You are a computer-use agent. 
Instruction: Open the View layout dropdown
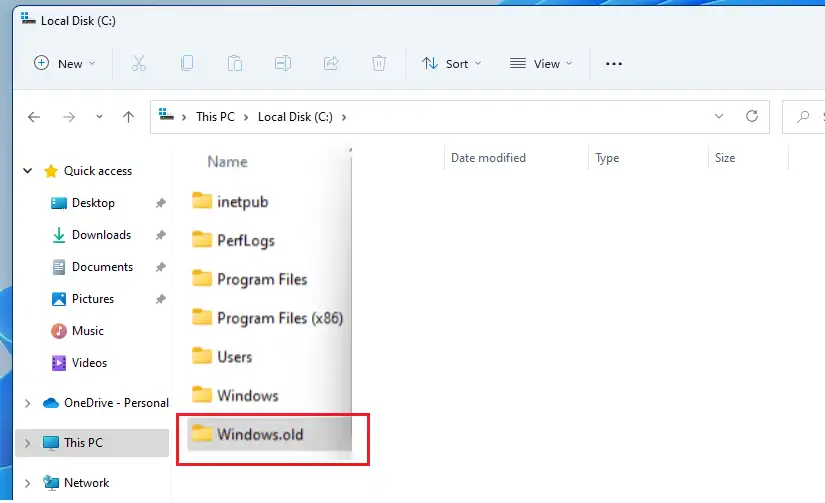coord(540,64)
